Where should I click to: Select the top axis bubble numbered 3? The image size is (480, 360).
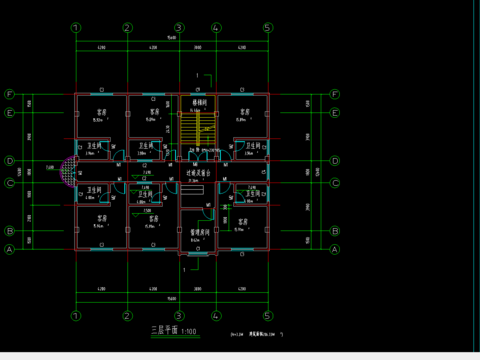click(179, 27)
